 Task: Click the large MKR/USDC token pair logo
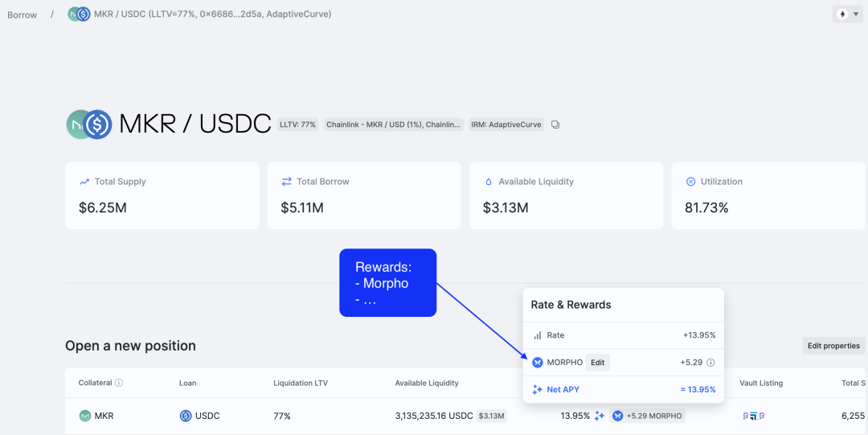pyautogui.click(x=89, y=125)
